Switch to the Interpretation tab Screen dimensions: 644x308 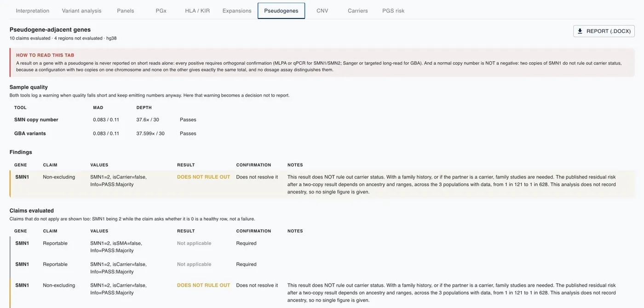tap(33, 11)
